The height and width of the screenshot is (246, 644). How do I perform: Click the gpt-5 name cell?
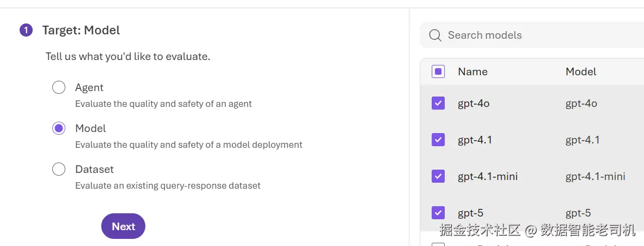coord(471,213)
